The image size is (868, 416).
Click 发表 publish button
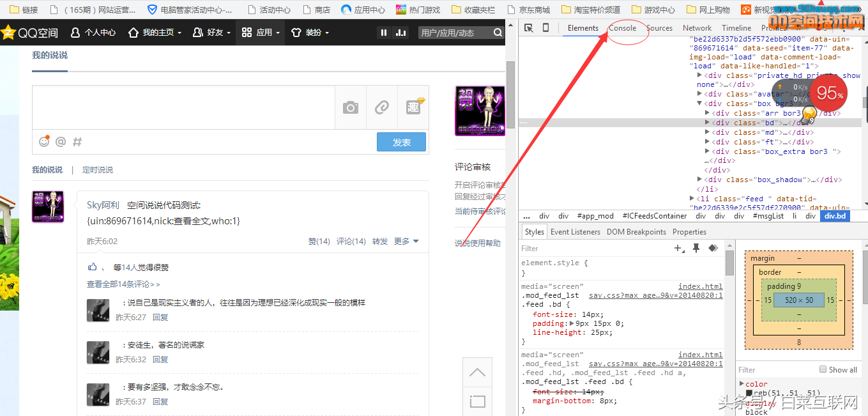[401, 142]
